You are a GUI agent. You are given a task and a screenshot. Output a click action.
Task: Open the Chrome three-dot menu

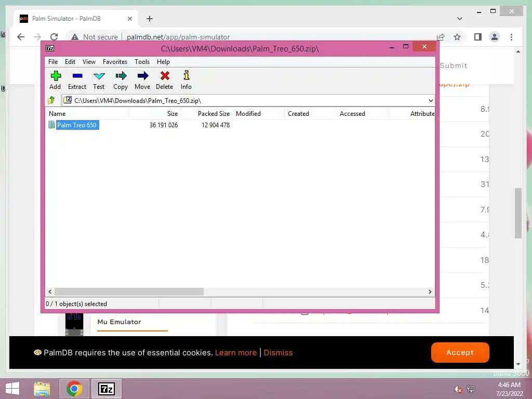pos(511,37)
